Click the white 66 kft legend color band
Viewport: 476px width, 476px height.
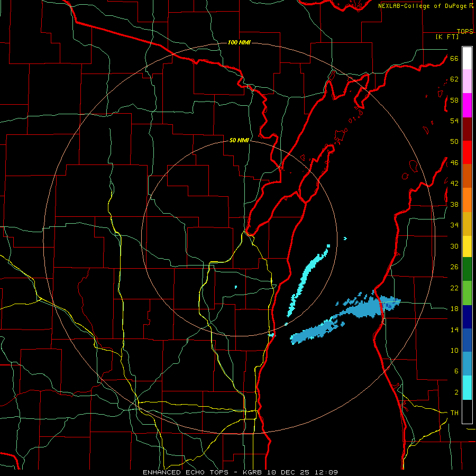click(x=467, y=58)
